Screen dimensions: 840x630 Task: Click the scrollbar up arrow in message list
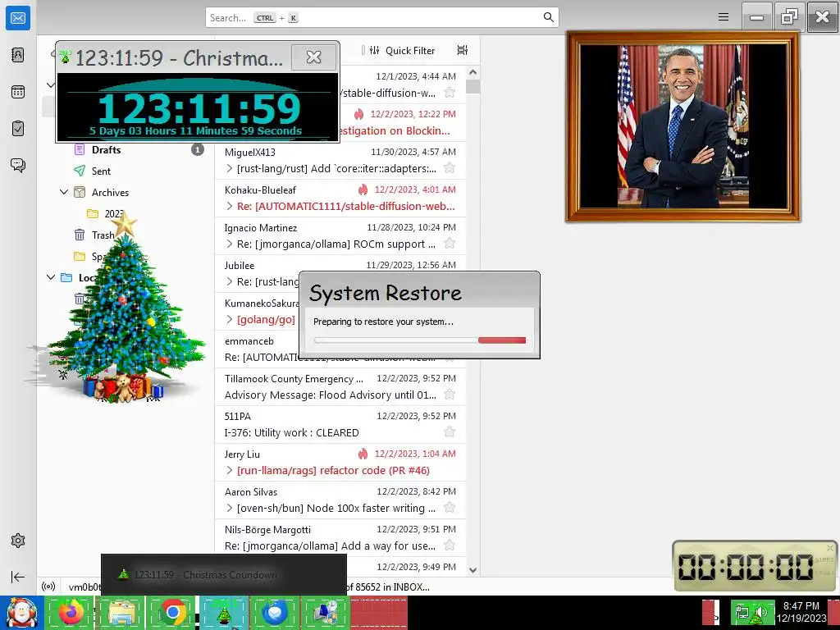(472, 72)
